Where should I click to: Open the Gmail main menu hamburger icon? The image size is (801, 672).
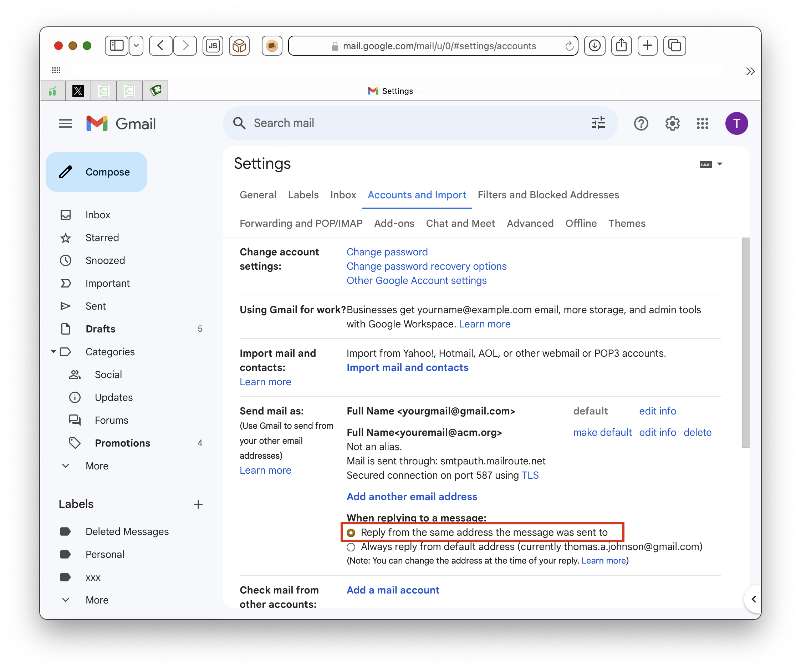click(66, 123)
